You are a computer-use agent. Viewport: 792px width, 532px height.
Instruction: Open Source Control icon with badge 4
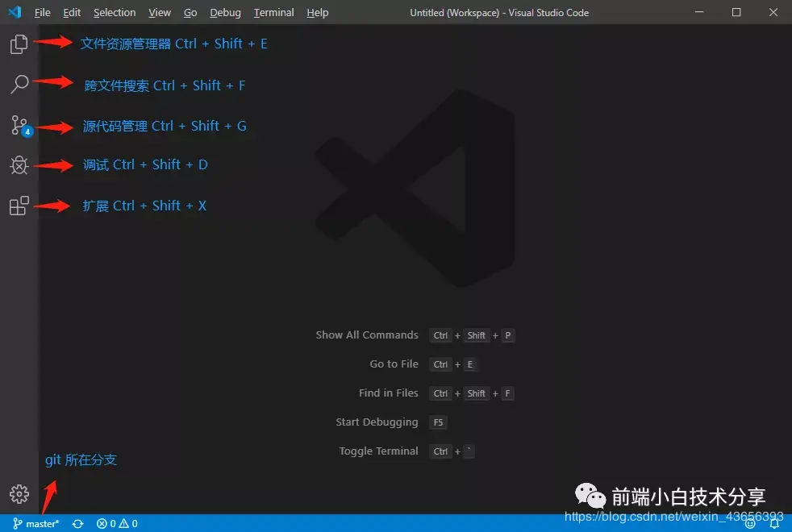pos(20,125)
